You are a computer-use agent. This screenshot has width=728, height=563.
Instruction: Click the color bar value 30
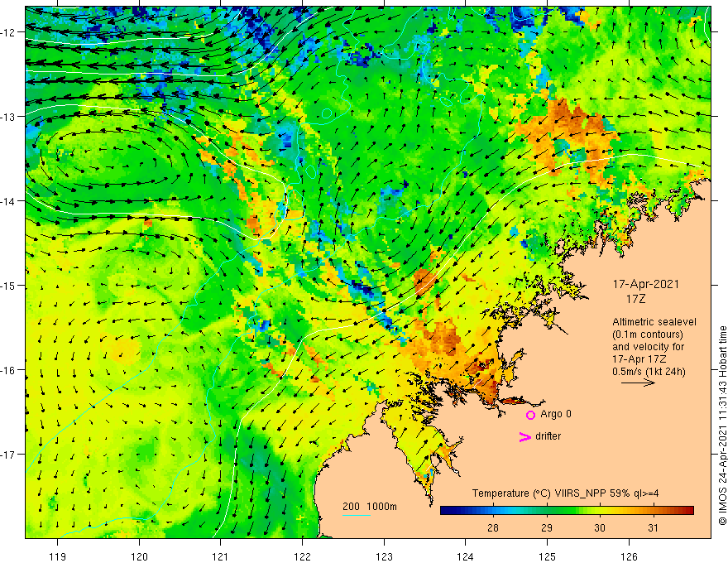(600, 527)
